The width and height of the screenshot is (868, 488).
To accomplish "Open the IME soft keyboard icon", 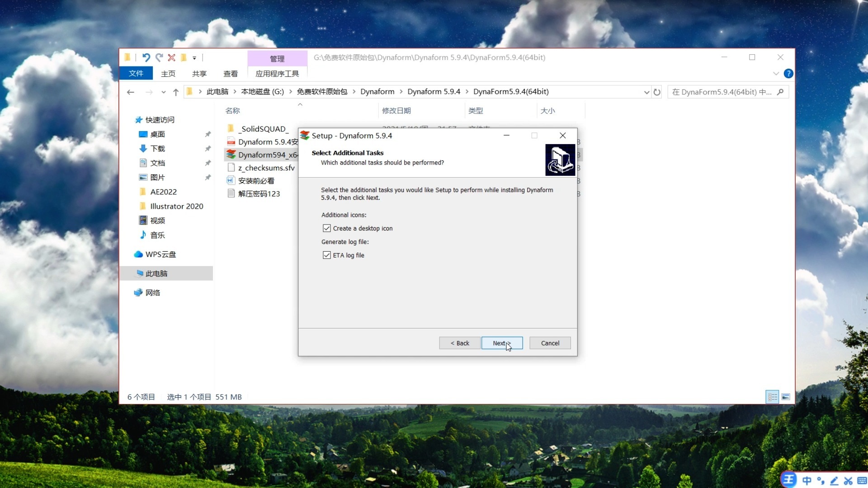I will (x=862, y=481).
